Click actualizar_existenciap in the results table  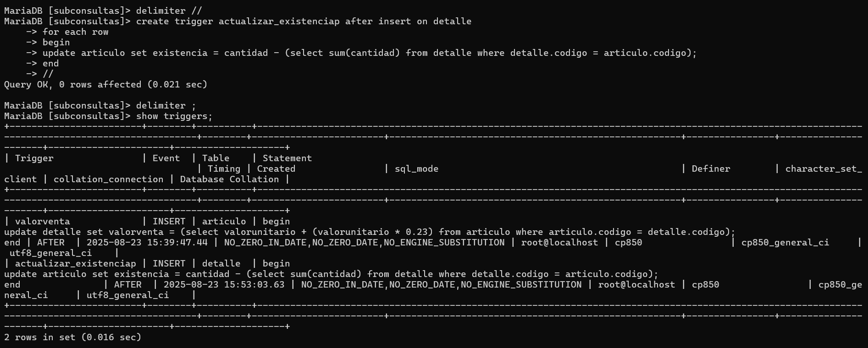coord(75,263)
